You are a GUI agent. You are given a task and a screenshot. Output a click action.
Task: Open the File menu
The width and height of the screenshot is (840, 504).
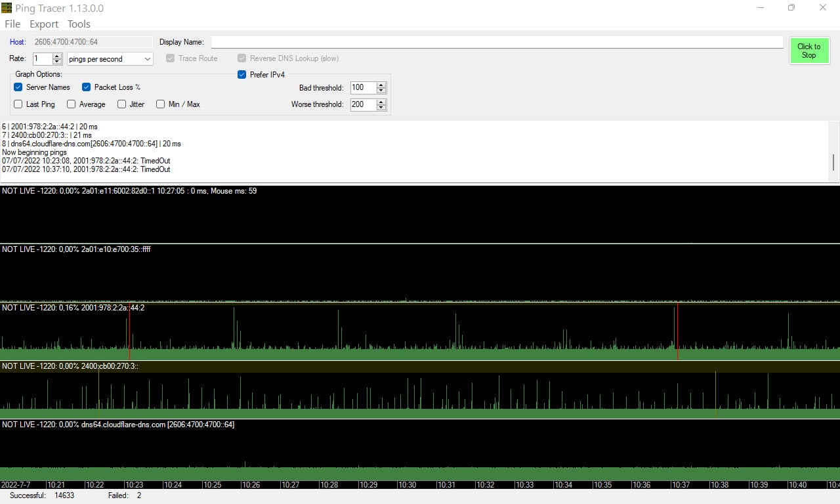[x=12, y=24]
